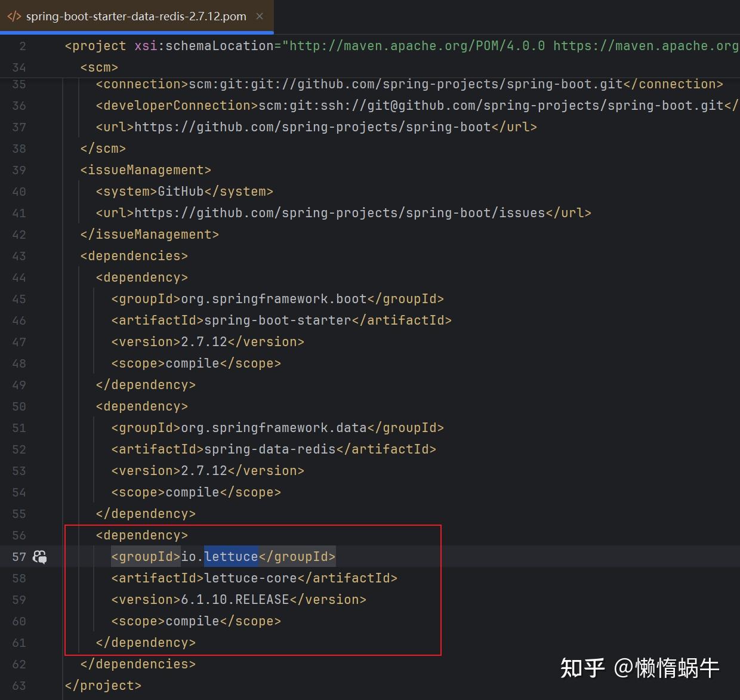Click line number 43 in the gutter
The height and width of the screenshot is (700, 740).
[x=19, y=256]
